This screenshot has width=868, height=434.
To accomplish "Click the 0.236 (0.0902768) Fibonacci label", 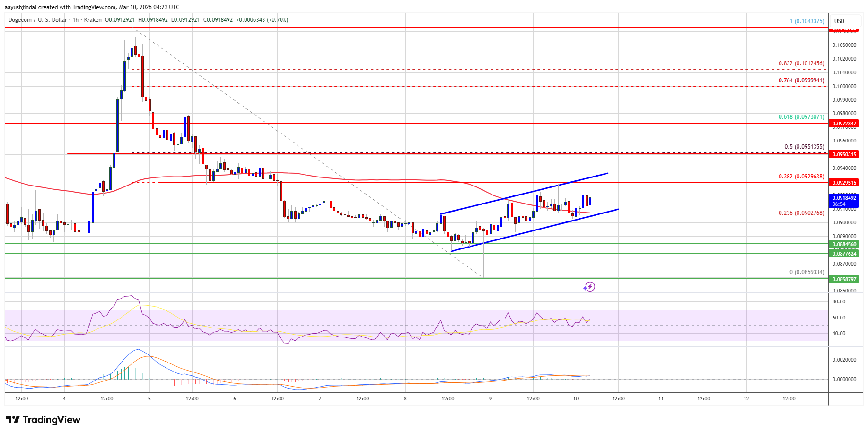I will click(x=801, y=213).
